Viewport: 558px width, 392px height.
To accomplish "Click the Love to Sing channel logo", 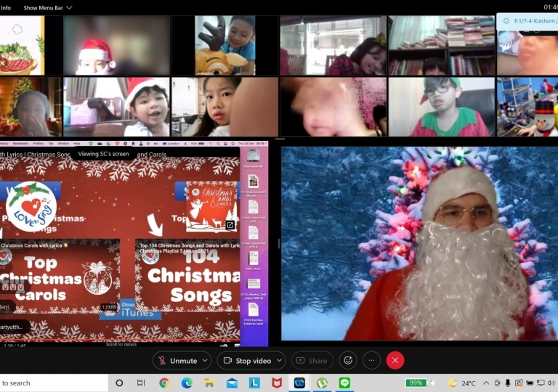I will (x=31, y=206).
